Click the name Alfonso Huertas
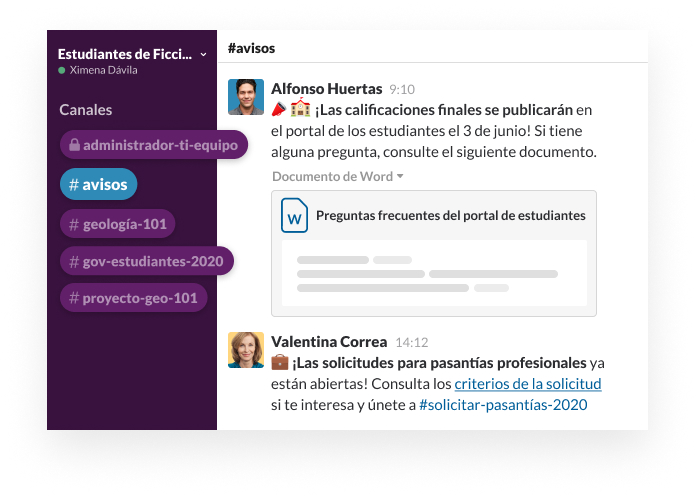Image resolution: width=696 pixels, height=496 pixels. click(x=327, y=88)
